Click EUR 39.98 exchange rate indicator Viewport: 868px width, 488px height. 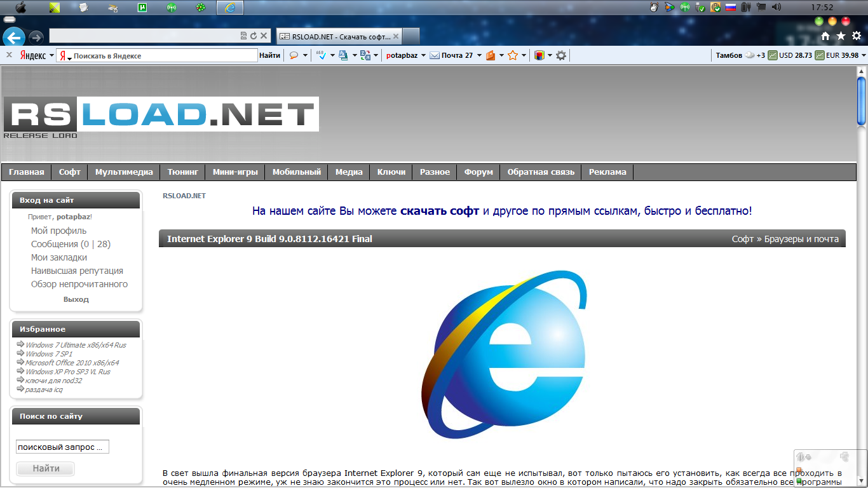(837, 55)
